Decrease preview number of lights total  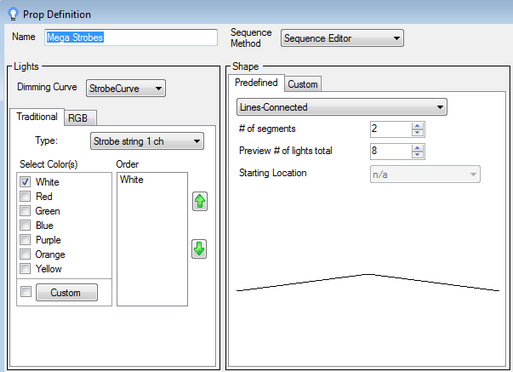coord(417,155)
